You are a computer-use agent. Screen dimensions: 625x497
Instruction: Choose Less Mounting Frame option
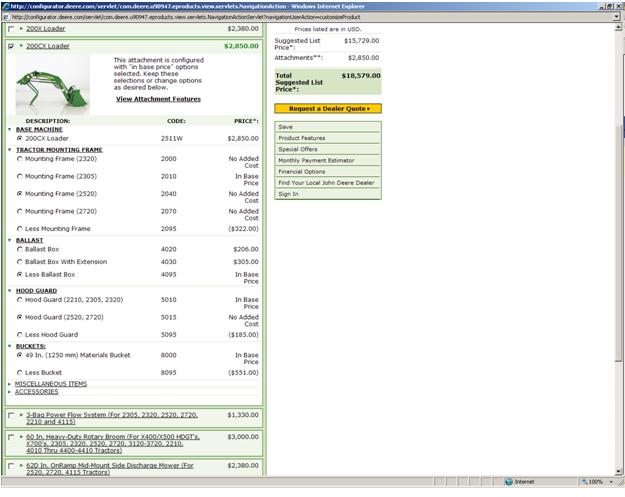(20, 229)
